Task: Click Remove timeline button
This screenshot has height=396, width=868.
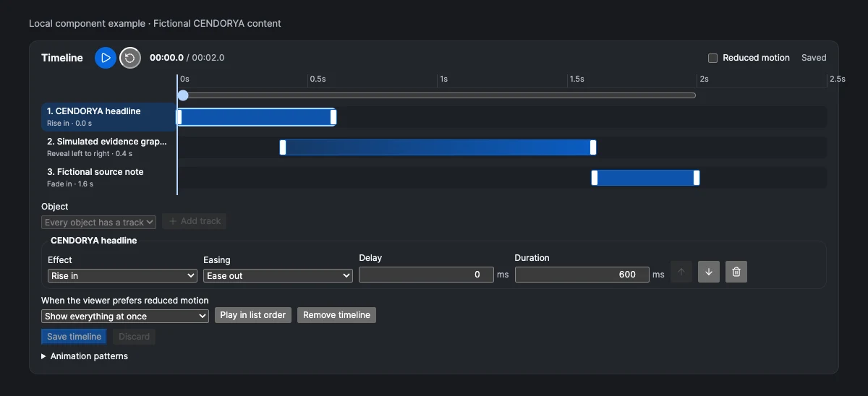Action: point(336,315)
